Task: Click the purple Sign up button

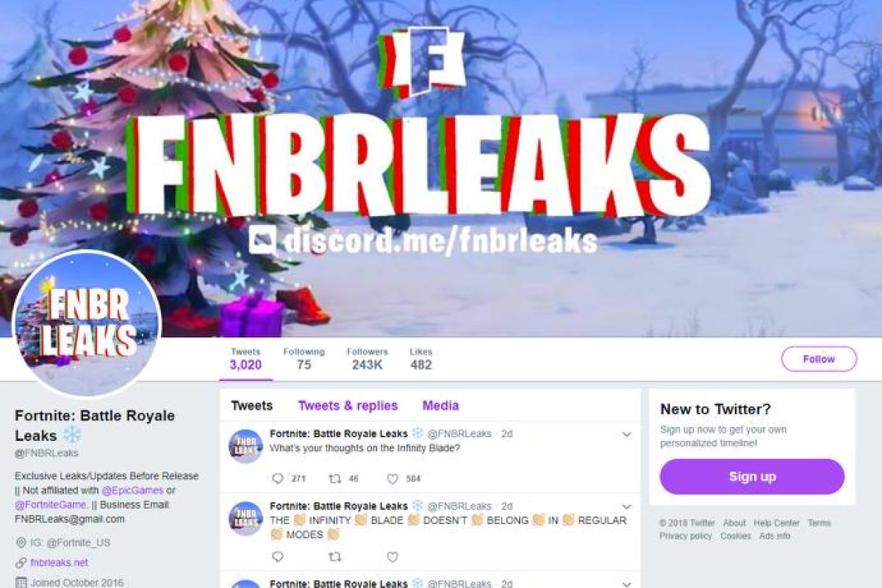Action: click(x=752, y=477)
